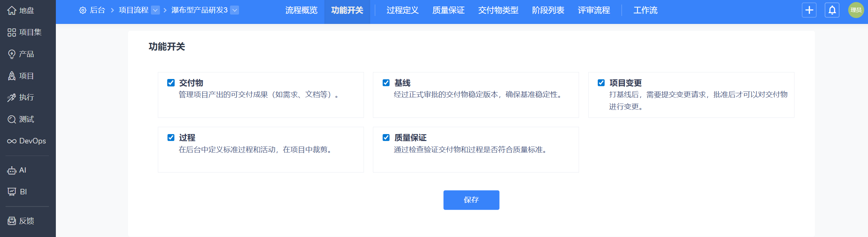Open the 执行 icon in sidebar
This screenshot has width=868, height=237.
[12, 98]
